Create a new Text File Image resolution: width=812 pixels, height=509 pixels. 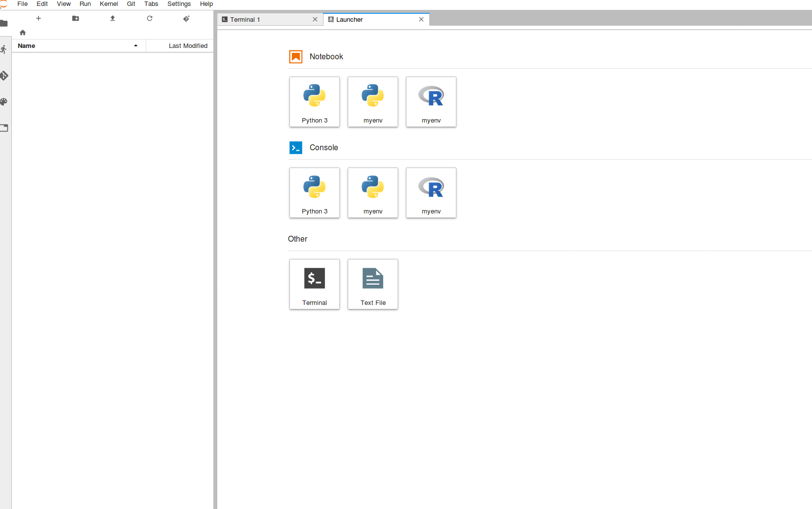(x=373, y=284)
